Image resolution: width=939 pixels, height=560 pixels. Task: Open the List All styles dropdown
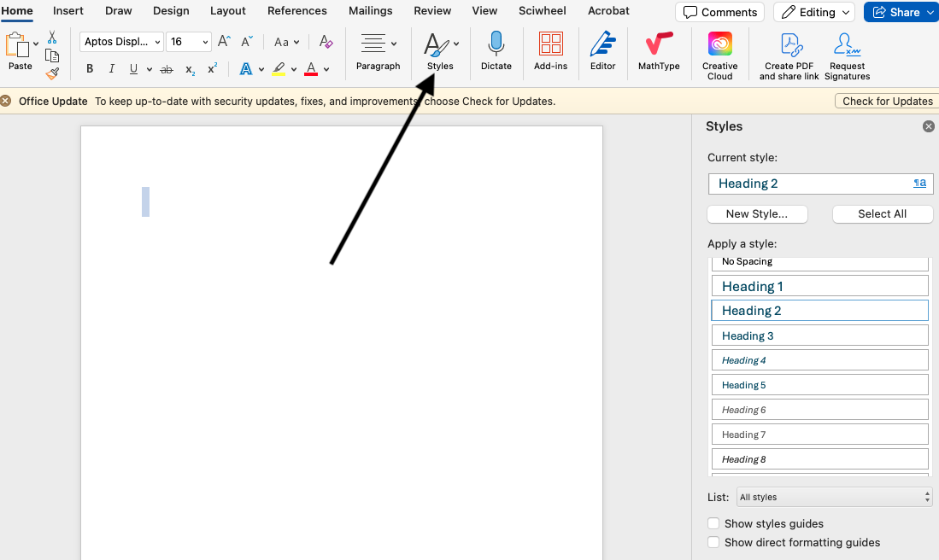(834, 497)
